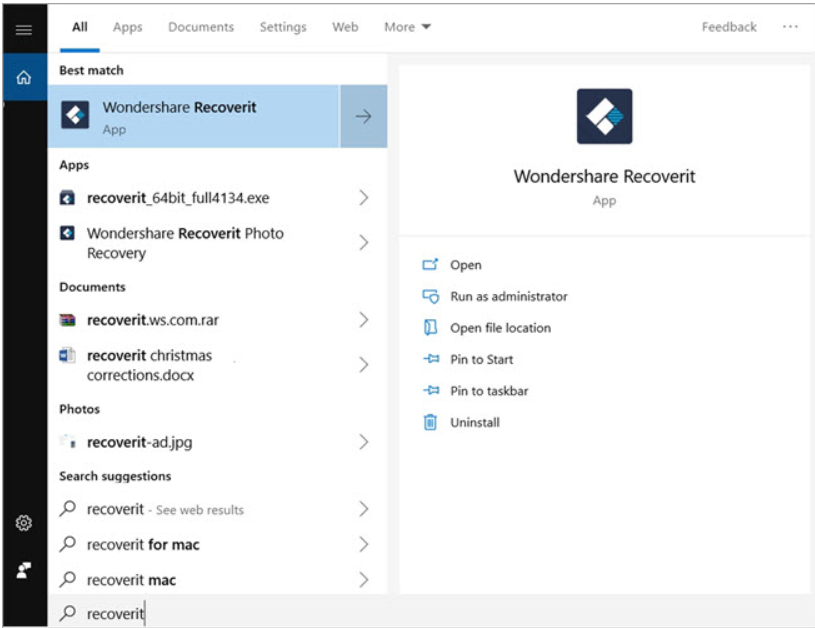Click the Pin to Start pin icon
This screenshot has width=815, height=628.
431,359
